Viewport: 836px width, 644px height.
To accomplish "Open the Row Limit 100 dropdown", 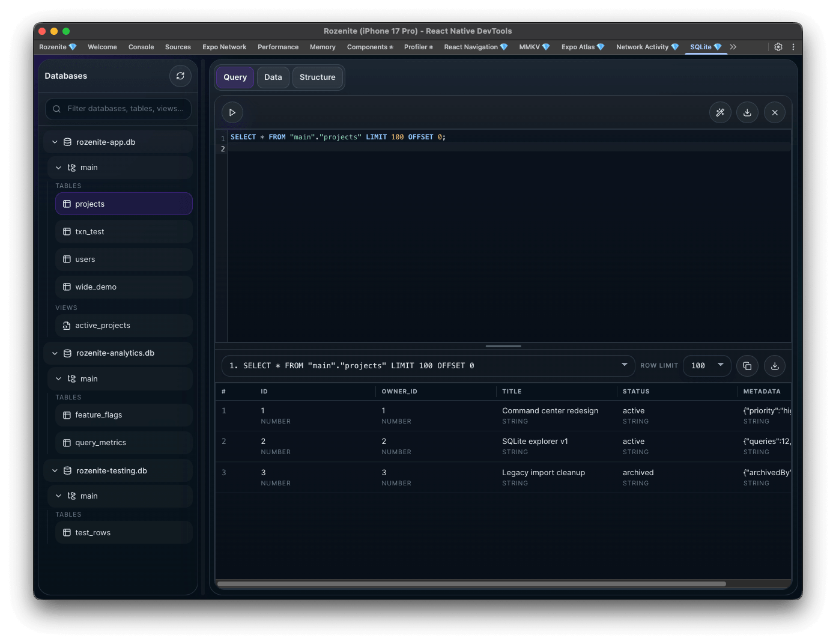I will point(707,366).
